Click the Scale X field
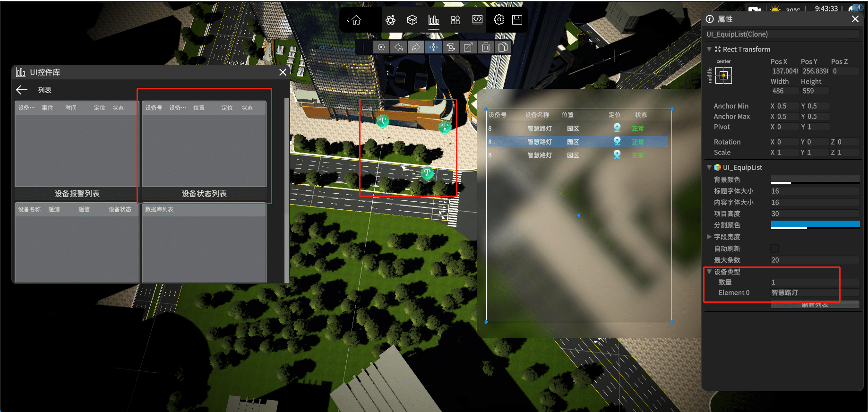This screenshot has width=868, height=412. 787,152
